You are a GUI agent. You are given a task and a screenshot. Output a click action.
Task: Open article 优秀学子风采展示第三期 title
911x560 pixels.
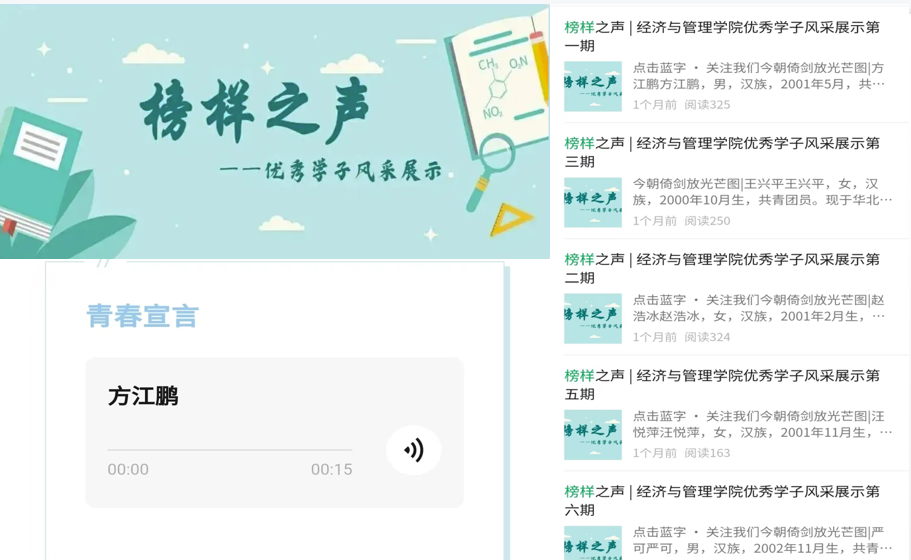(x=722, y=152)
